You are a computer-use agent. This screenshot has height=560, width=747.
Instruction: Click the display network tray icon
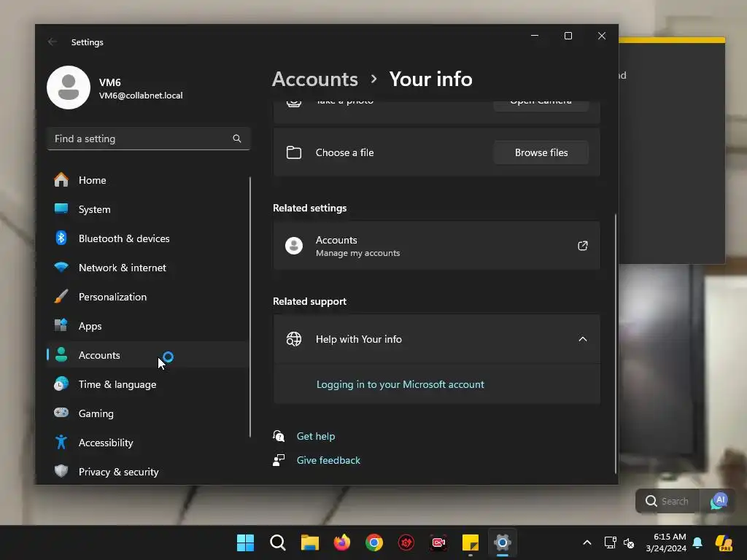point(611,542)
